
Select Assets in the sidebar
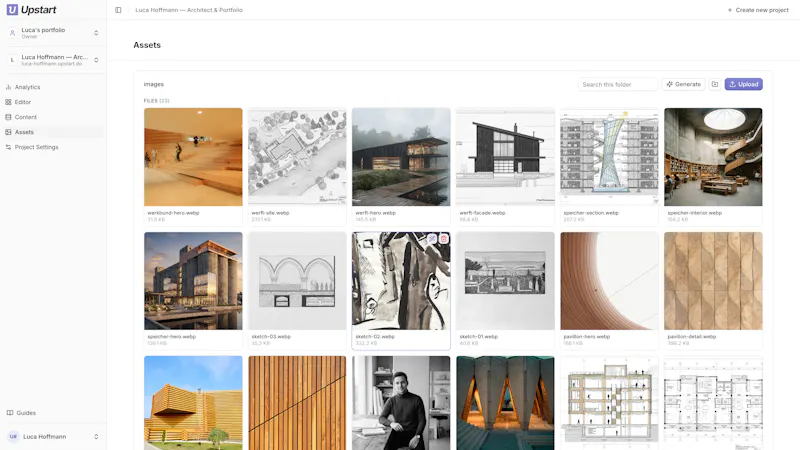pyautogui.click(x=53, y=132)
